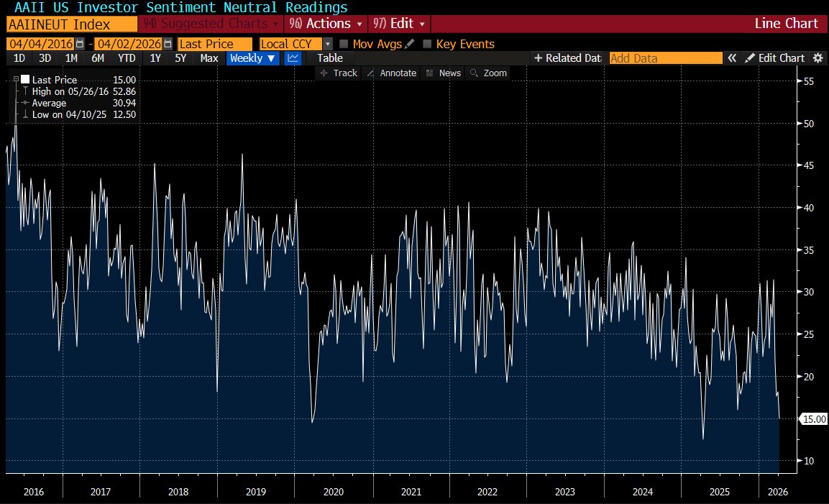The width and height of the screenshot is (829, 504).
Task: Activate the Zoom tool
Action: pos(488,73)
